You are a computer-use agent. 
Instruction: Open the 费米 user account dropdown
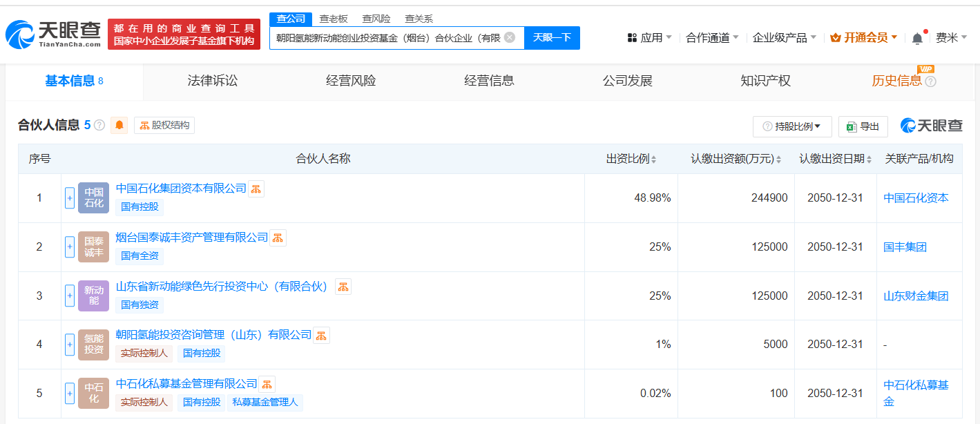951,38
